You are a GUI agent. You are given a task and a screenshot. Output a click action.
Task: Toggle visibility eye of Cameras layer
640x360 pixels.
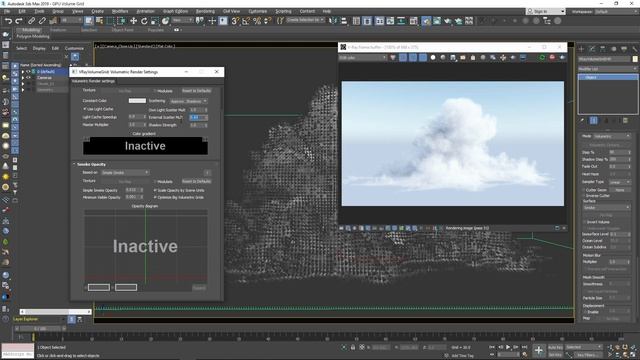[28, 78]
